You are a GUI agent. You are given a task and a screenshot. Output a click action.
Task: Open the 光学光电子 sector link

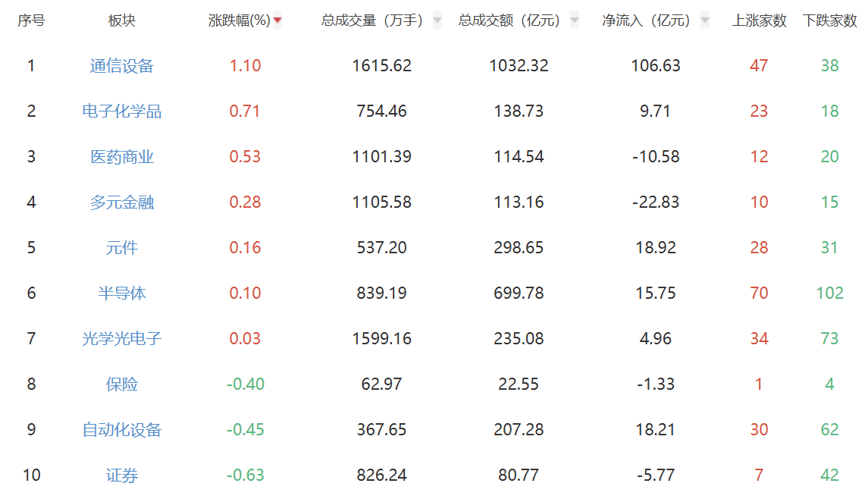coord(123,337)
